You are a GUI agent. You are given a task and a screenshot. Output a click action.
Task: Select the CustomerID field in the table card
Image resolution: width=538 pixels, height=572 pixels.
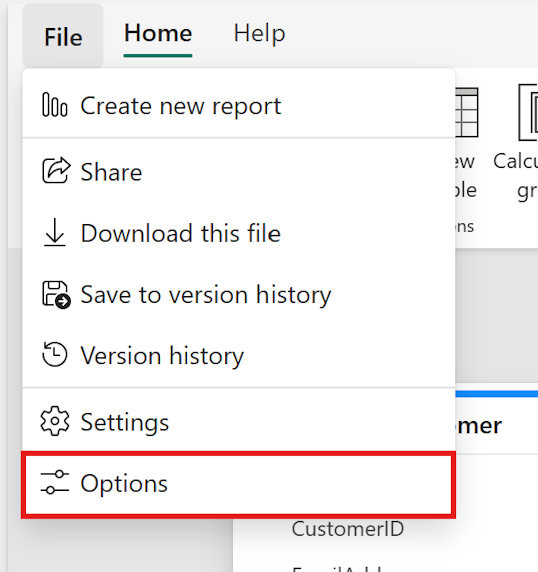click(x=348, y=529)
